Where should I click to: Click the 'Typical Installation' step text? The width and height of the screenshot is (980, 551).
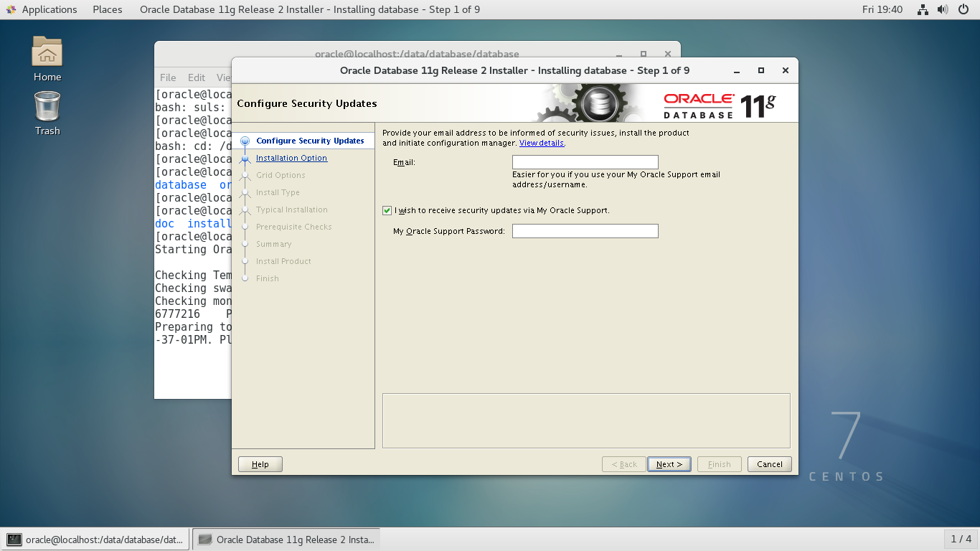[x=292, y=209]
